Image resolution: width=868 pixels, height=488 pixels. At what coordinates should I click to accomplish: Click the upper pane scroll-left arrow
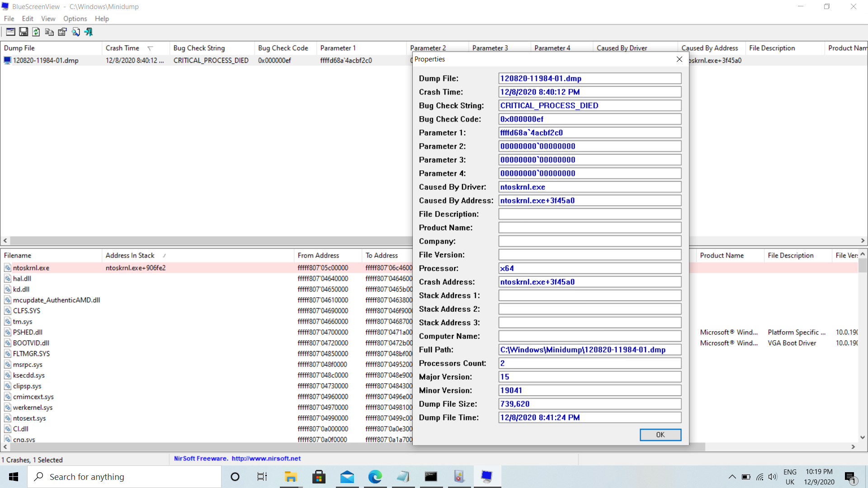point(5,241)
